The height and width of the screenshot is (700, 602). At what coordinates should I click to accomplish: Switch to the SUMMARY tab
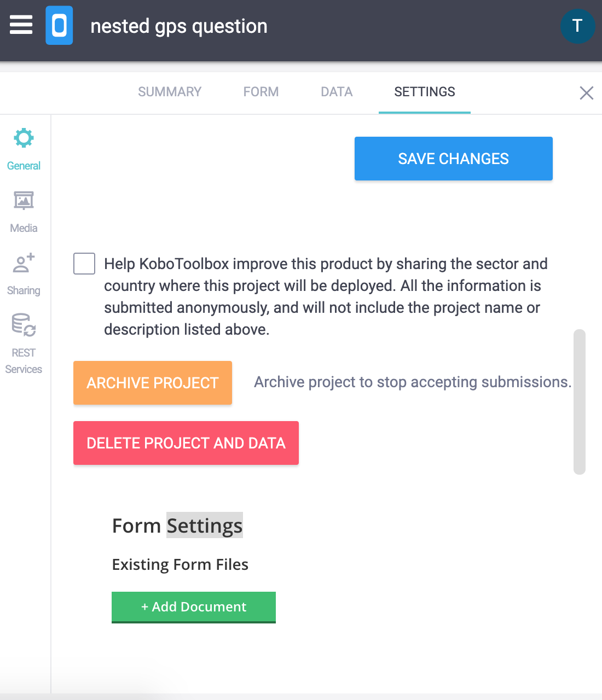pos(170,92)
